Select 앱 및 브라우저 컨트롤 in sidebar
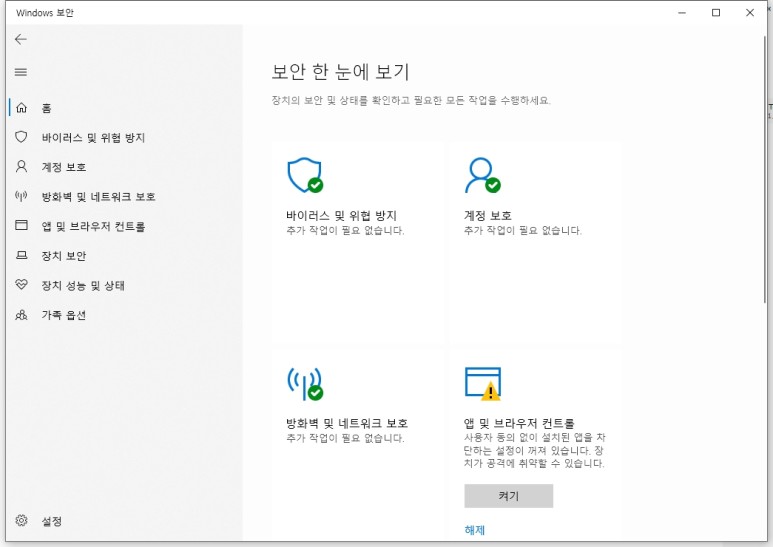 pos(93,226)
